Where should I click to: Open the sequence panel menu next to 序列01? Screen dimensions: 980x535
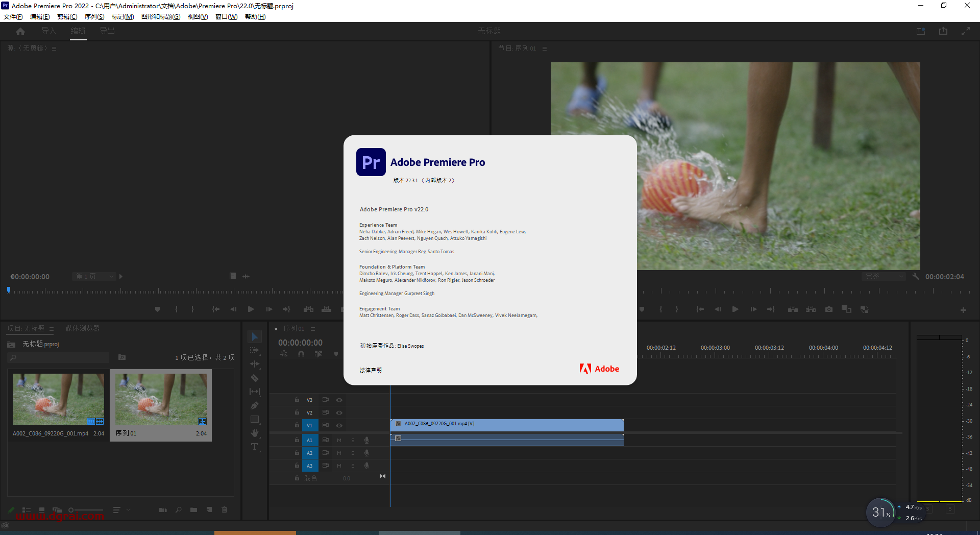[x=313, y=329]
